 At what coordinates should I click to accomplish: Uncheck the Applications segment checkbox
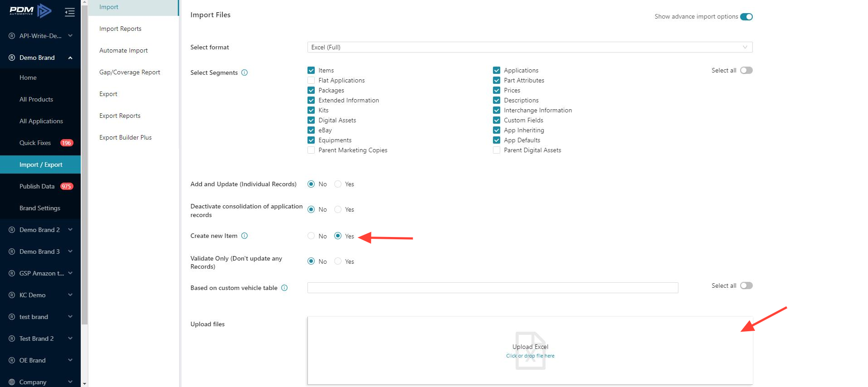[497, 70]
